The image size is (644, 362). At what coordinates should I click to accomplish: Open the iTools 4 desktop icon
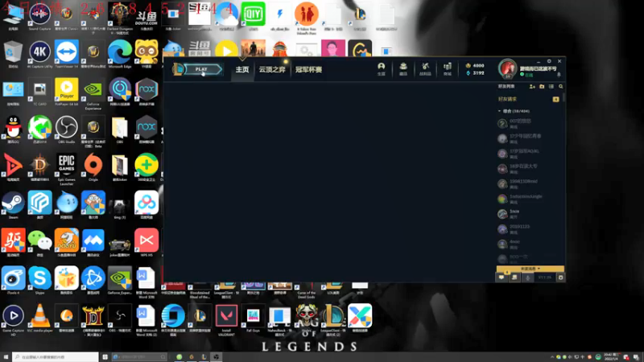tap(13, 281)
